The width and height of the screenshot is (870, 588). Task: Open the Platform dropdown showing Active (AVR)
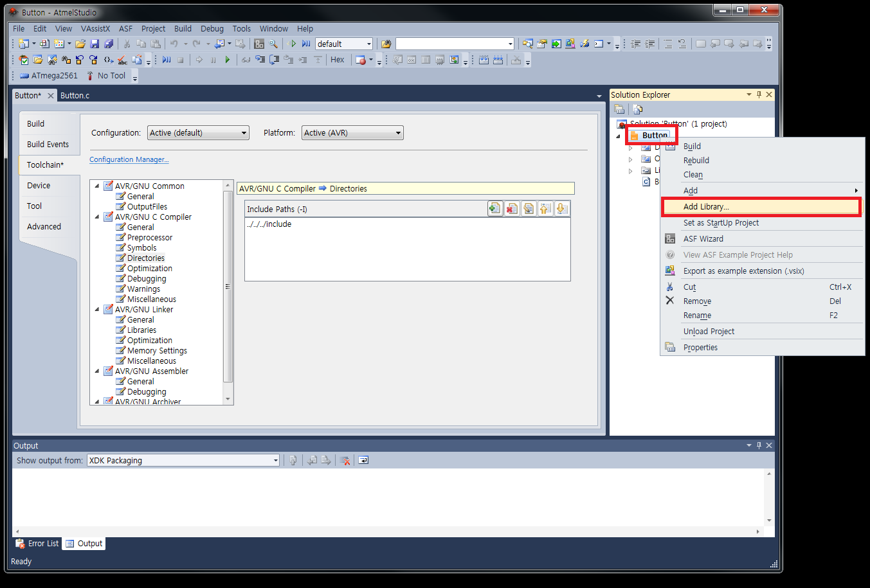(x=352, y=133)
